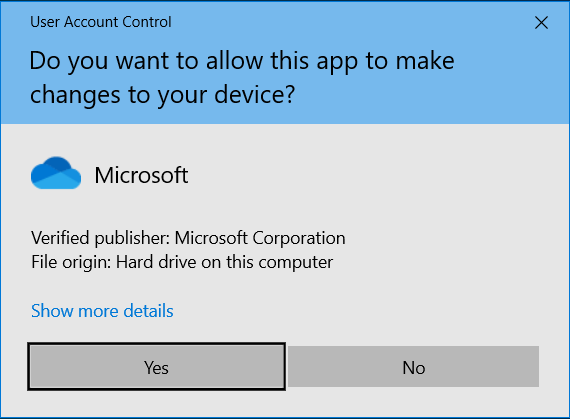Screen dimensions: 570x419
Task: Close the User Account Control dialog
Action: pos(541,23)
